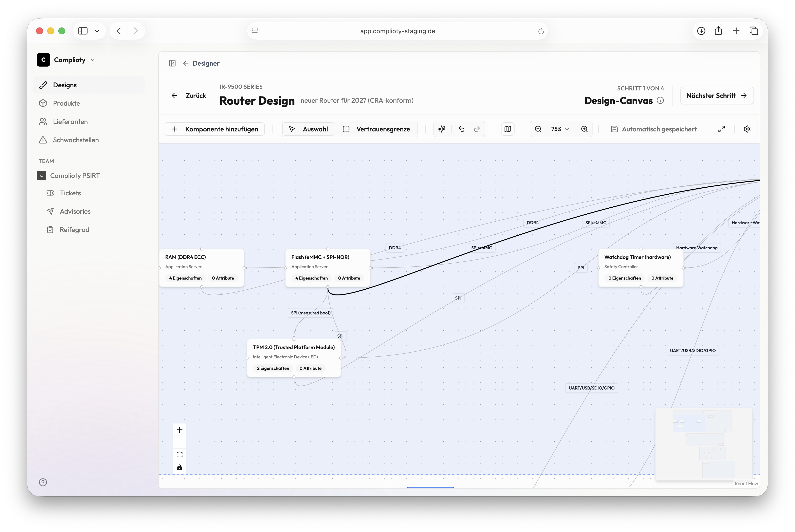Click fit view canvas control
The height and width of the screenshot is (532, 795).
pos(180,455)
